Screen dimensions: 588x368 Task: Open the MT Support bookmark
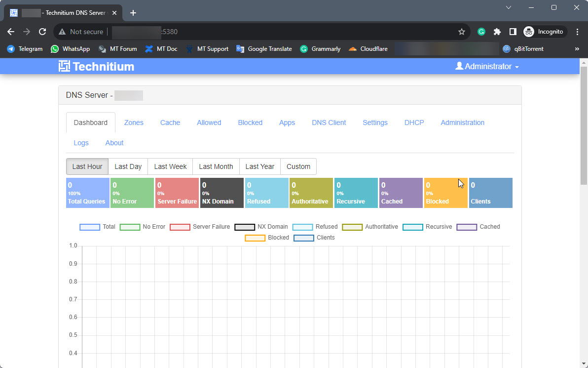(207, 49)
